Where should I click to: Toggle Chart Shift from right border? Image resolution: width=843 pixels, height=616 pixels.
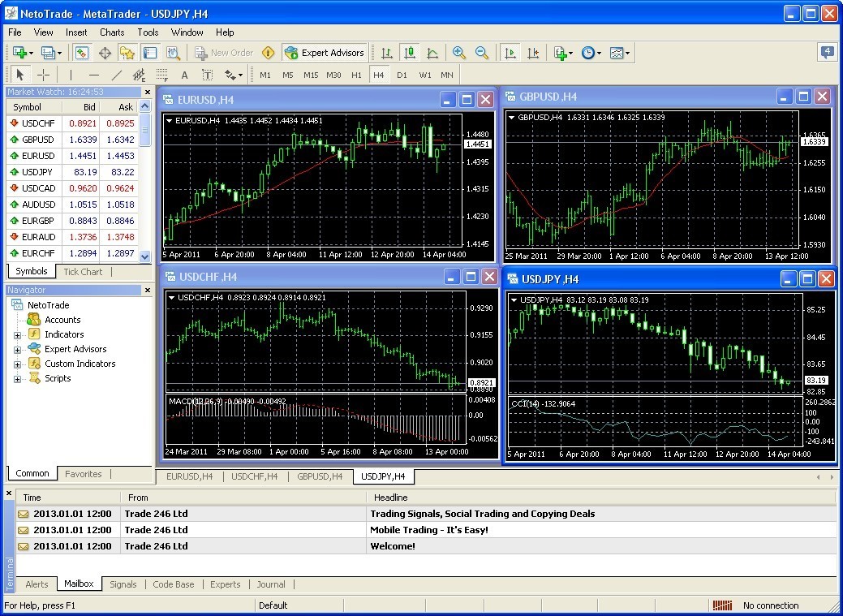coord(533,53)
